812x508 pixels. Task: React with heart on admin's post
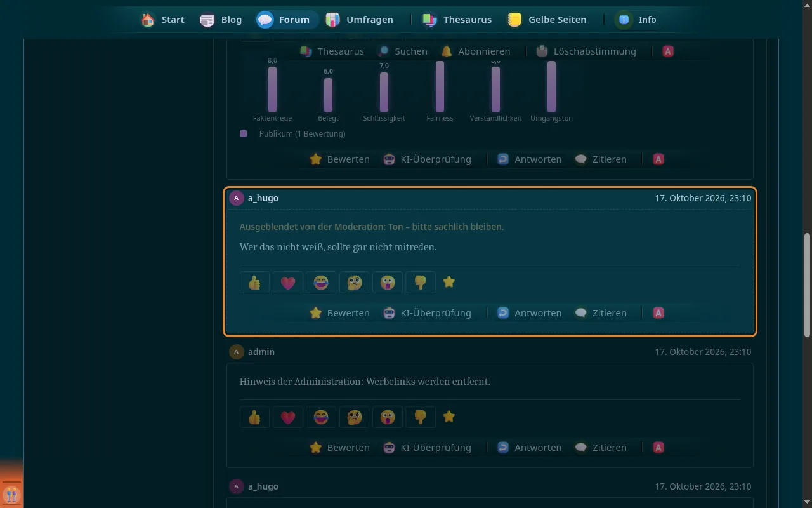288,417
